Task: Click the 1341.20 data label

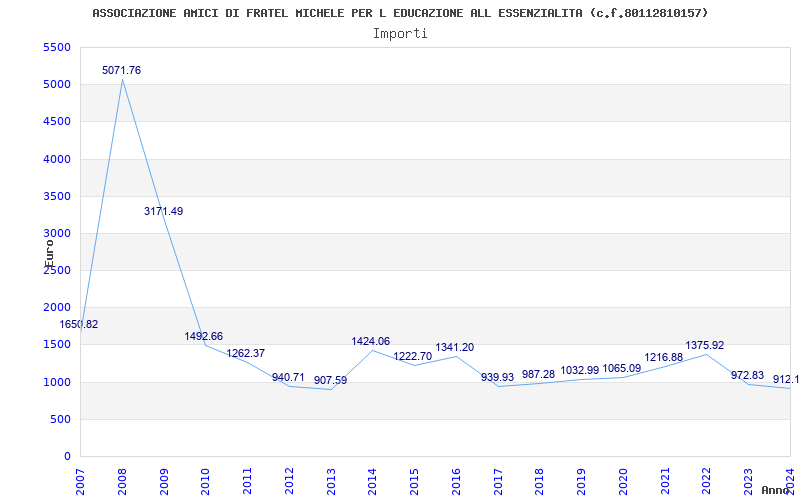Action: (455, 348)
